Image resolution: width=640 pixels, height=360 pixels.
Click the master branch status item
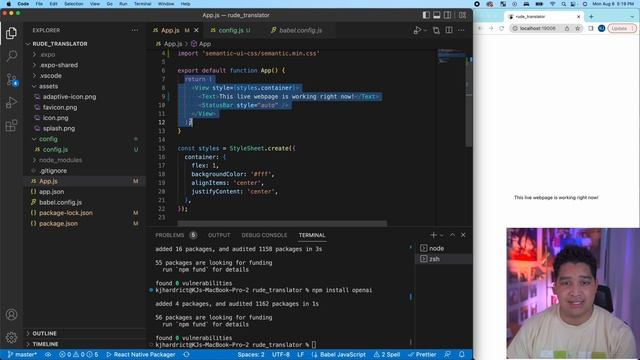[22, 354]
